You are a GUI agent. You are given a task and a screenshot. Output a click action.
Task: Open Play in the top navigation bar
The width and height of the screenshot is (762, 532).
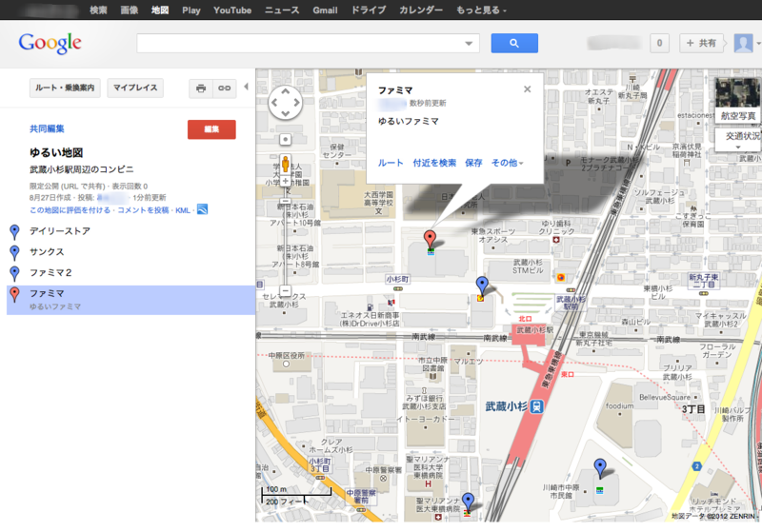tap(191, 10)
